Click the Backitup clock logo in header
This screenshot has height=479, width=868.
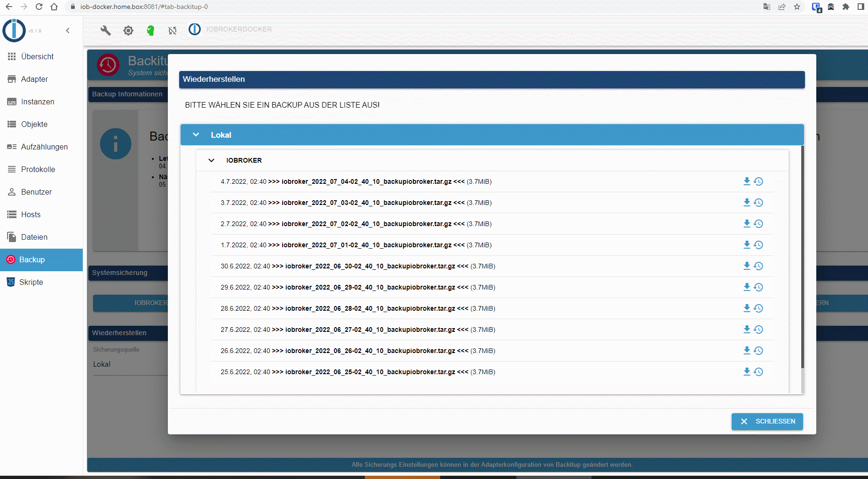click(x=108, y=65)
